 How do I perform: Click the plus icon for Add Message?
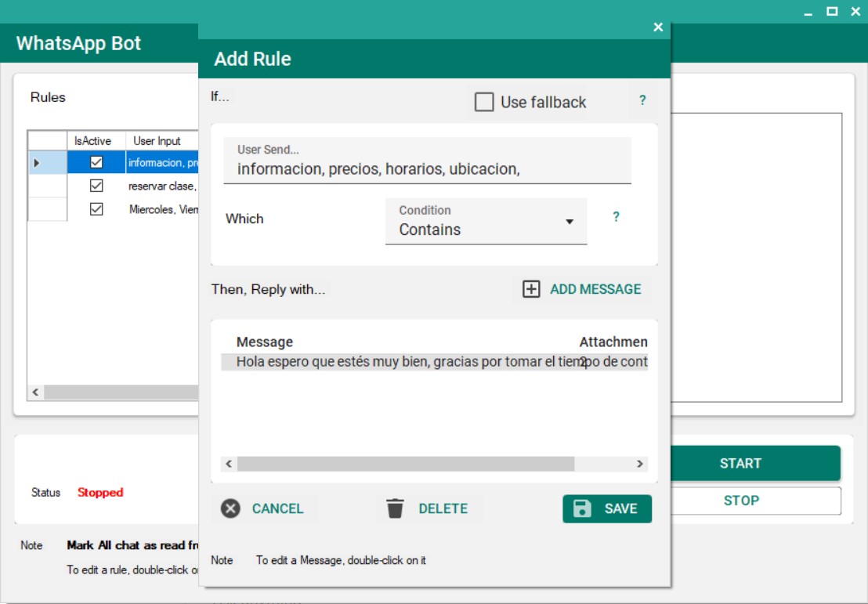531,289
